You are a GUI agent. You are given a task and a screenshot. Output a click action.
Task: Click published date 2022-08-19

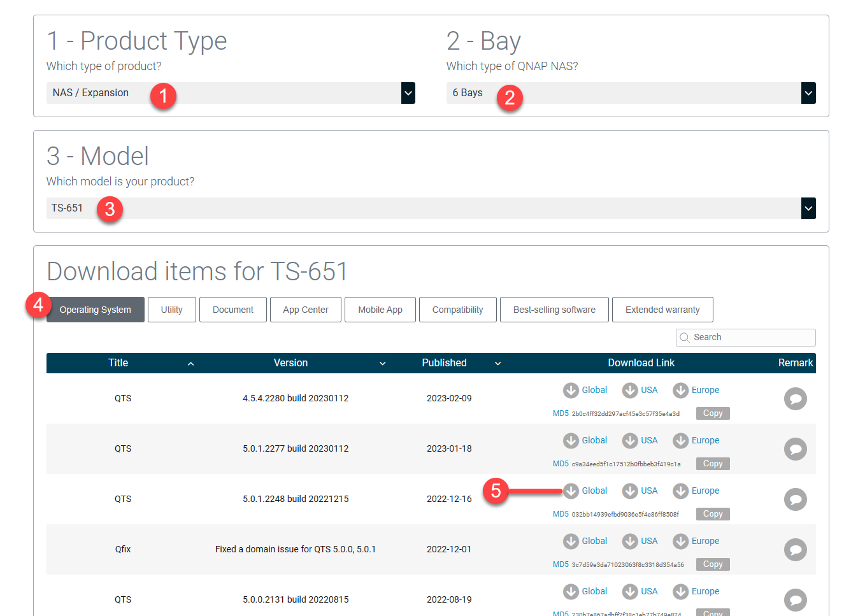449,599
